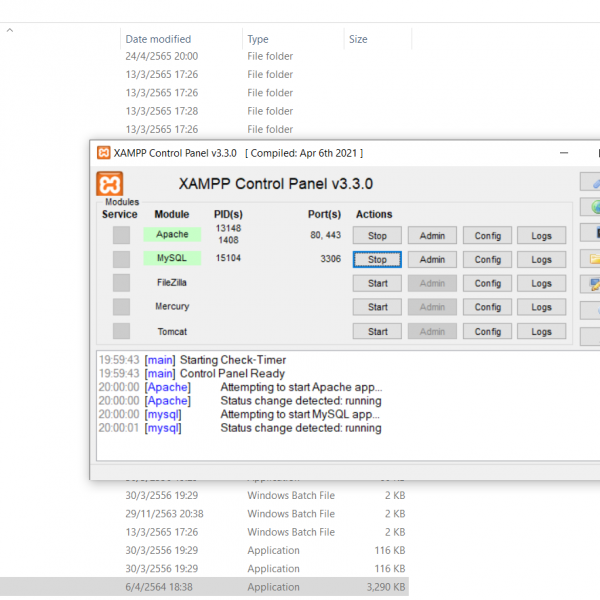Click the XAMPP icon in the title bar
Image resolution: width=600 pixels, height=600 pixels.
click(x=103, y=153)
